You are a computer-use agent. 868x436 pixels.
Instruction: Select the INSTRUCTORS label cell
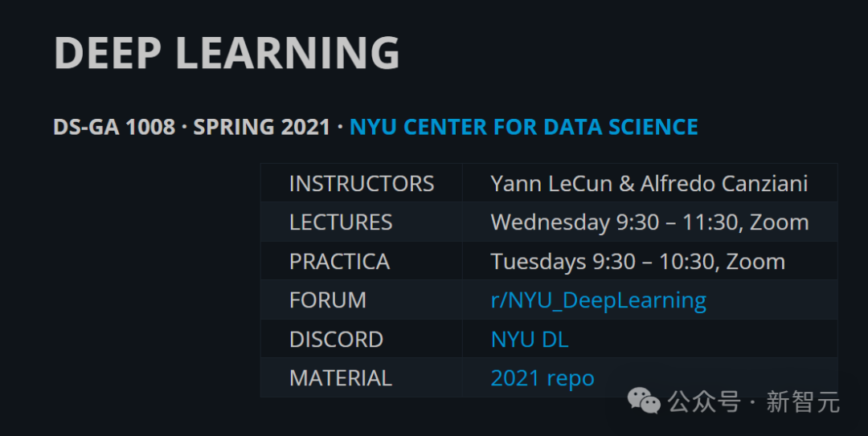[362, 183]
